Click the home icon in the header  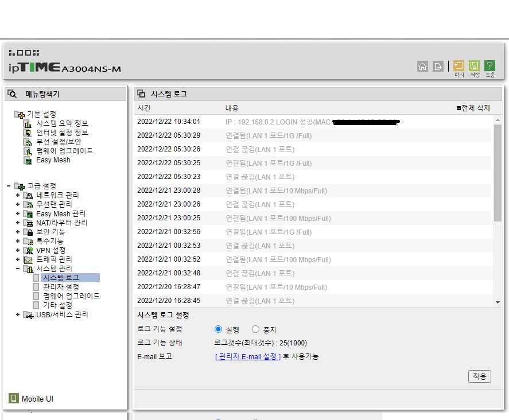click(422, 67)
